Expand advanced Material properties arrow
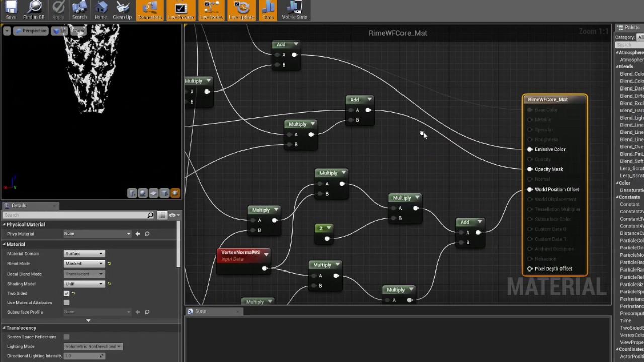 coord(88,320)
